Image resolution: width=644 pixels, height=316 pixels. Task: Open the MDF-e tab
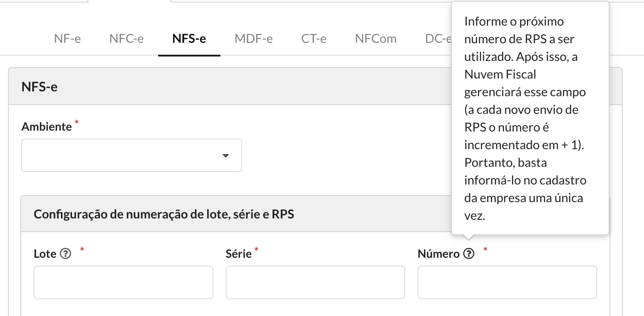(254, 38)
